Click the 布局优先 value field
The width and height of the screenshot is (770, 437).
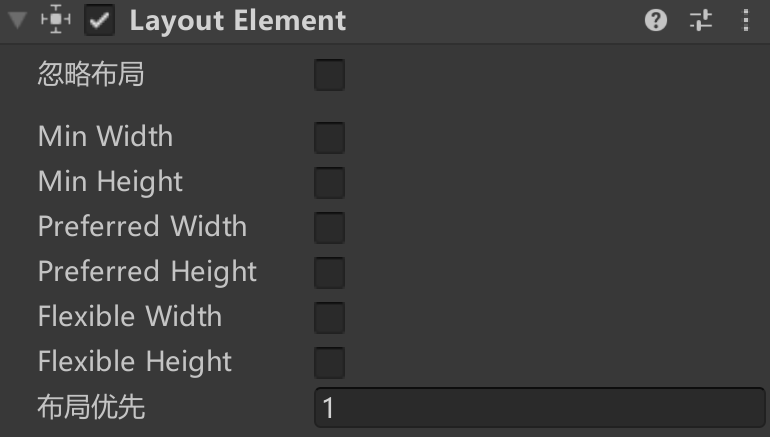point(540,408)
